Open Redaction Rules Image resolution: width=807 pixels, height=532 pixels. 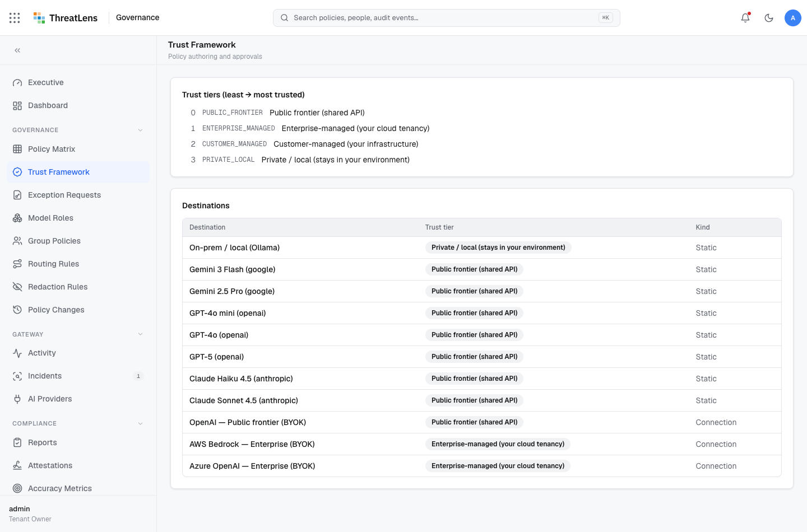point(78,287)
